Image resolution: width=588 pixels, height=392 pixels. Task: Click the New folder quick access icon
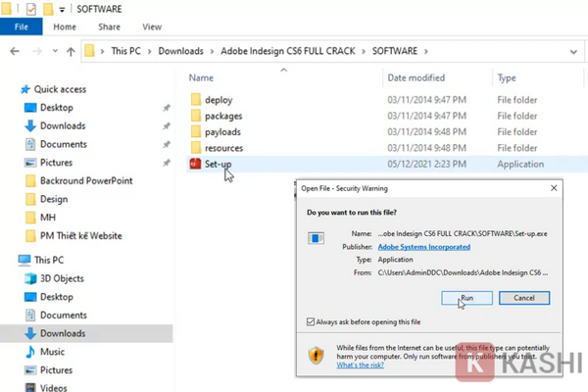click(x=48, y=9)
